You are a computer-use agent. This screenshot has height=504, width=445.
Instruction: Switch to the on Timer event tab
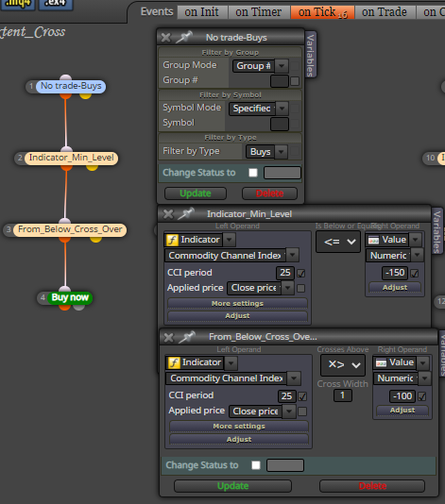point(258,12)
